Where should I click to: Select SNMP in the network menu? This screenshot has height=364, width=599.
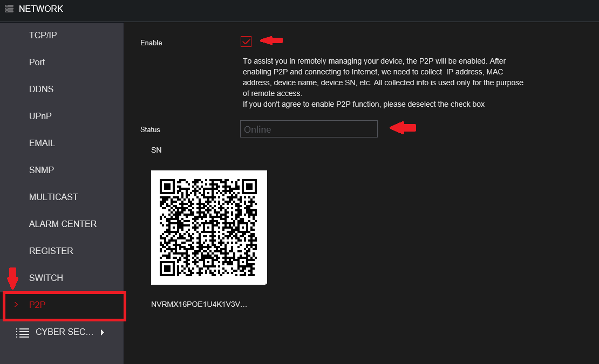tap(41, 170)
